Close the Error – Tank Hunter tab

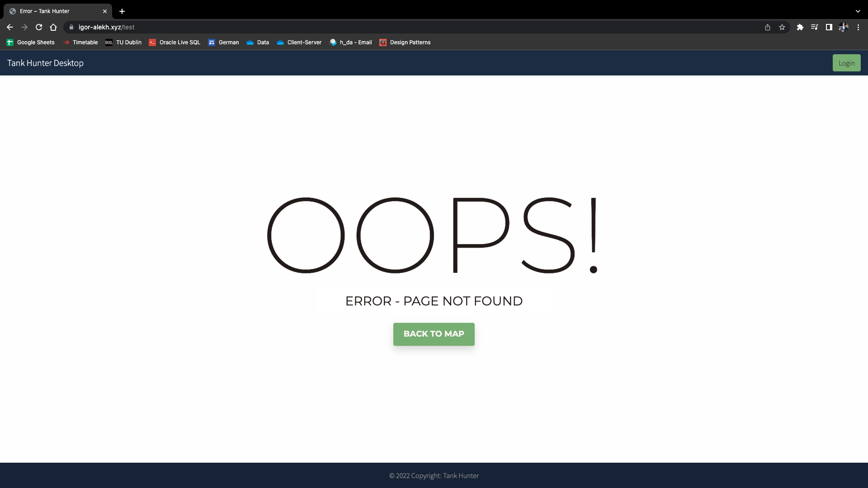coord(105,11)
